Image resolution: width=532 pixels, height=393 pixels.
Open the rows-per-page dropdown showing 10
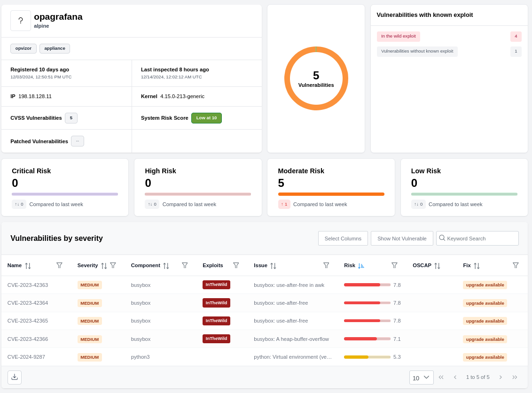click(421, 377)
